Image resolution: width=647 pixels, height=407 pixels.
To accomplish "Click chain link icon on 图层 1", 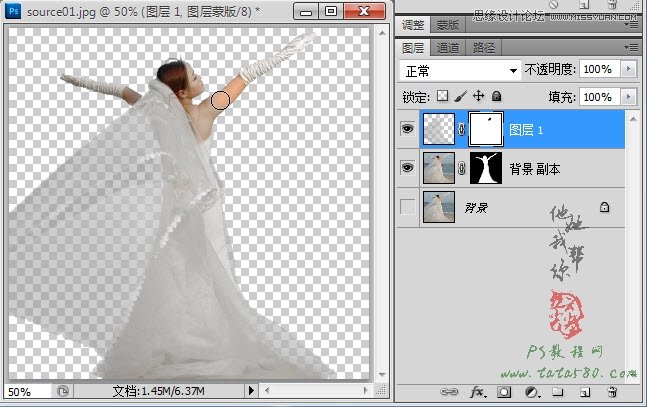I will (x=462, y=130).
